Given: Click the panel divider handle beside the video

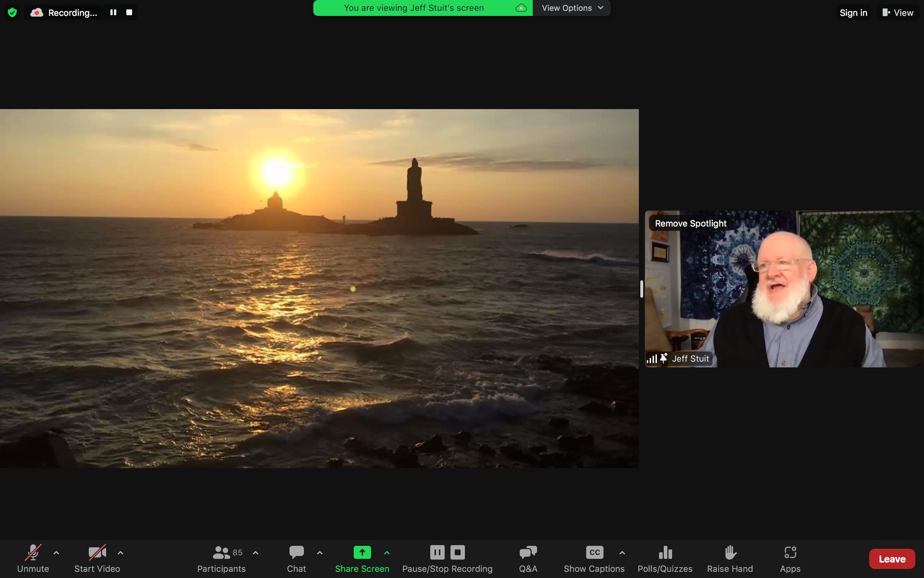Looking at the screenshot, I should click(x=641, y=289).
